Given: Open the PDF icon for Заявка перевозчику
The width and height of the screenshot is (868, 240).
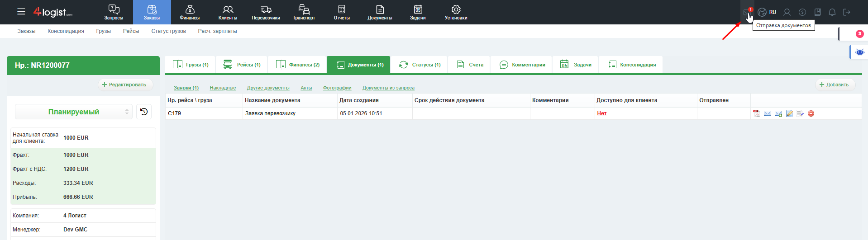Looking at the screenshot, I should pyautogui.click(x=756, y=113).
